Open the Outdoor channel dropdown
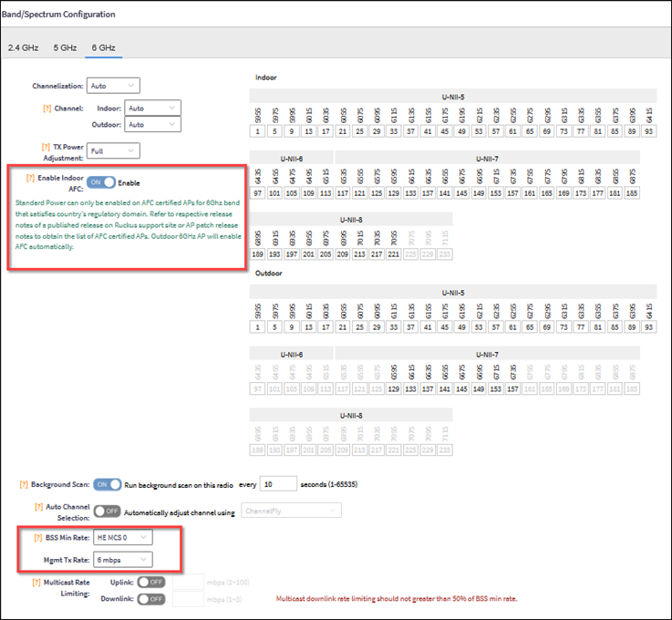672x620 pixels. tap(152, 124)
